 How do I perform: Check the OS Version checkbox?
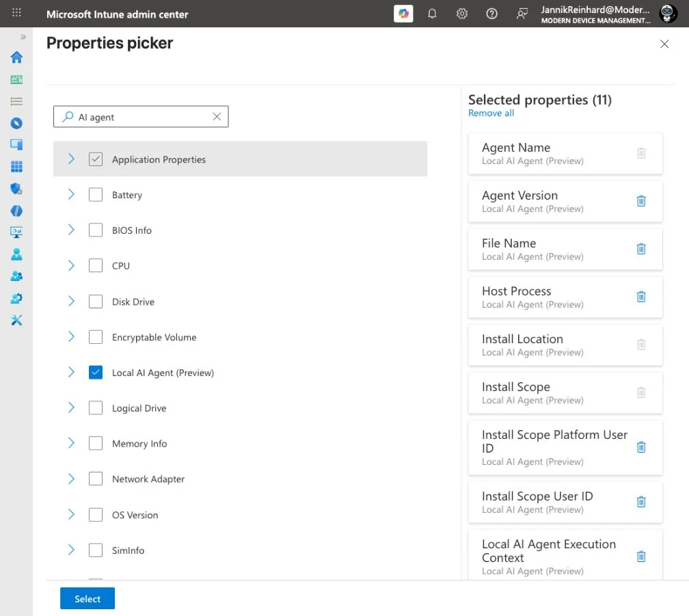[x=96, y=515]
